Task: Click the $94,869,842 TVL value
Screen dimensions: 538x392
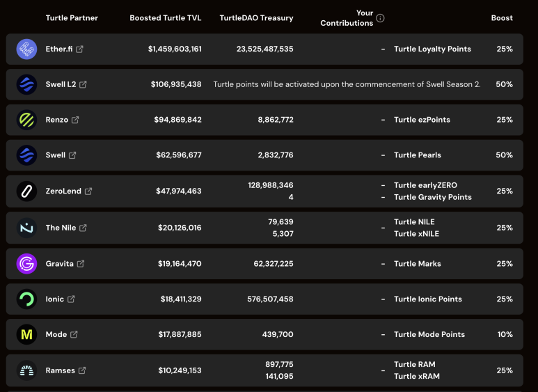Action: click(177, 120)
